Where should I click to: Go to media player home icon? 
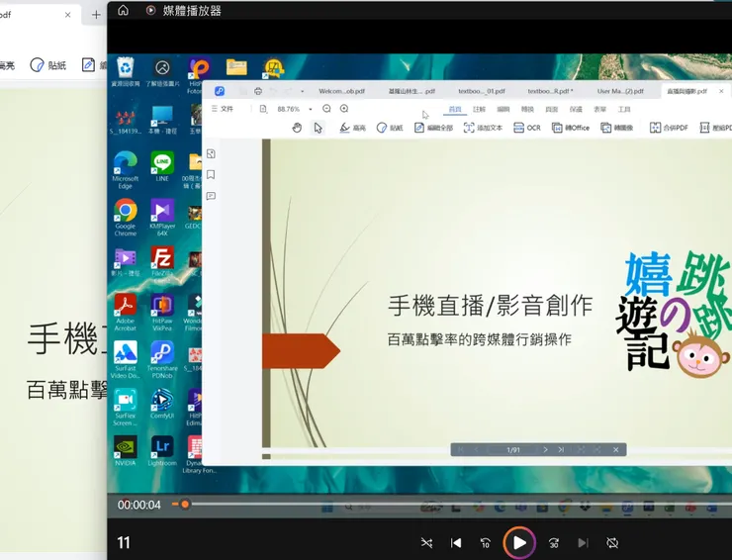(x=123, y=10)
